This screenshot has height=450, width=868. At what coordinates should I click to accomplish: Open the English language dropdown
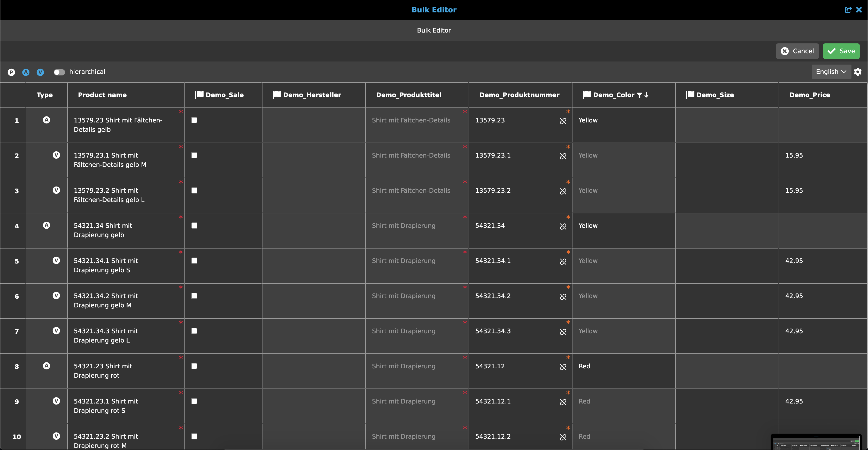(831, 71)
